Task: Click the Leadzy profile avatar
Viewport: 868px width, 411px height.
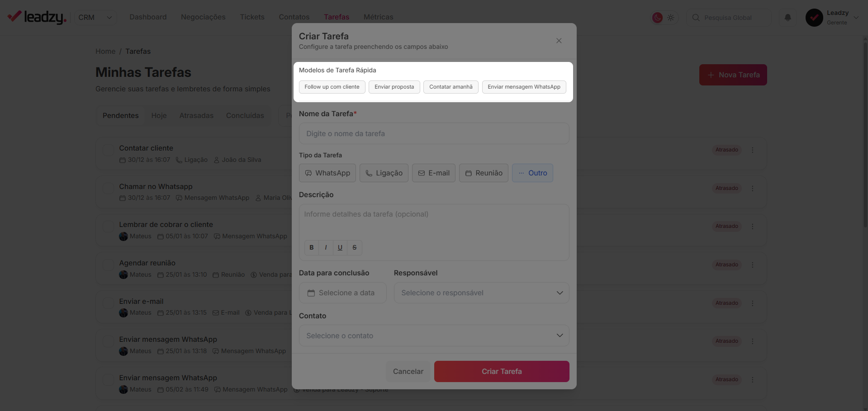Action: click(x=814, y=18)
